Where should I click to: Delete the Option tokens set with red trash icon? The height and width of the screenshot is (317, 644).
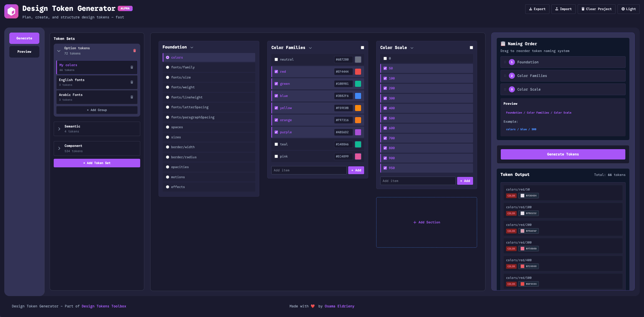[x=134, y=51]
